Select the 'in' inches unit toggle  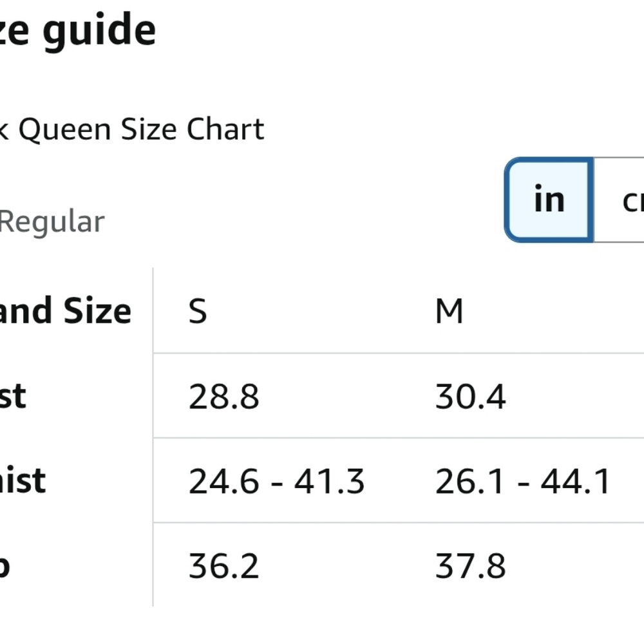pos(549,200)
